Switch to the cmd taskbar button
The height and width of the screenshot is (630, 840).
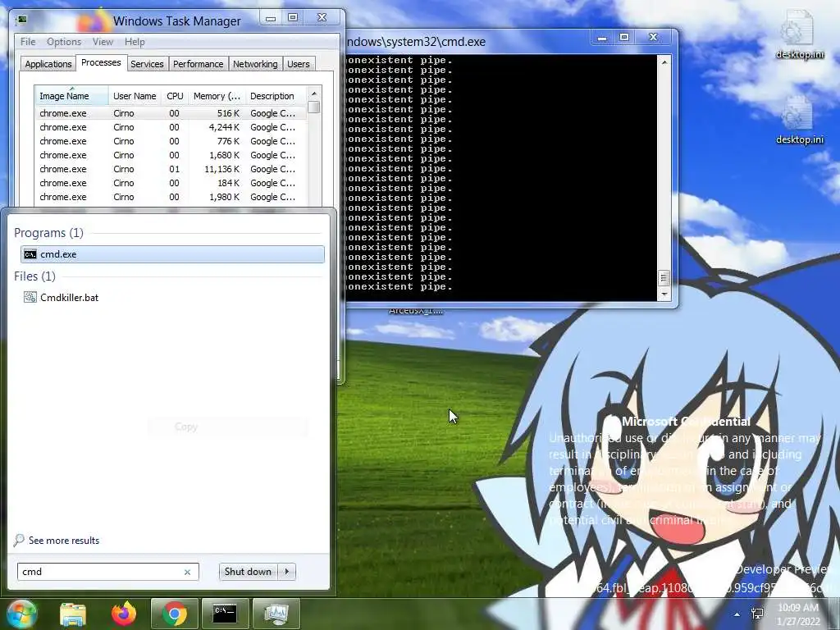click(225, 614)
